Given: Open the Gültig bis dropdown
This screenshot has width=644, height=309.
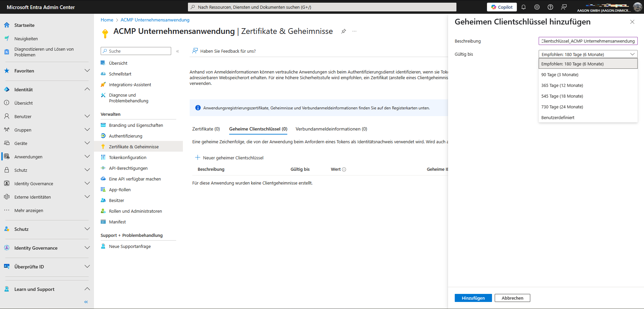Looking at the screenshot, I should click(588, 54).
